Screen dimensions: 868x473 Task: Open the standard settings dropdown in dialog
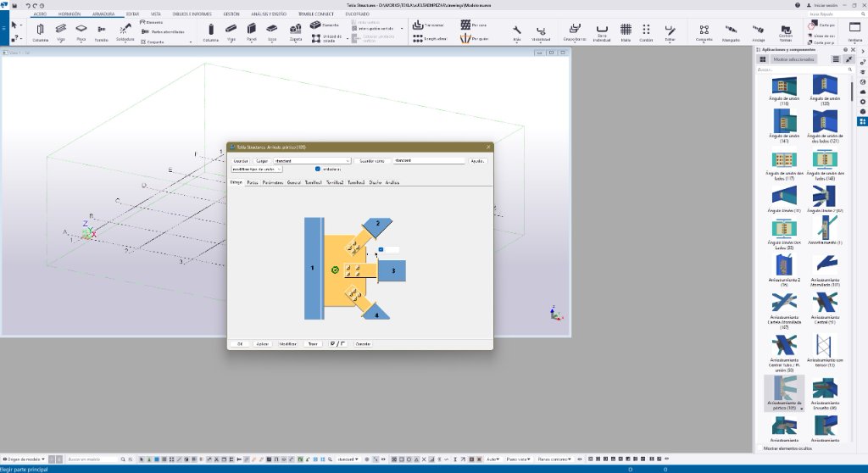pos(312,160)
